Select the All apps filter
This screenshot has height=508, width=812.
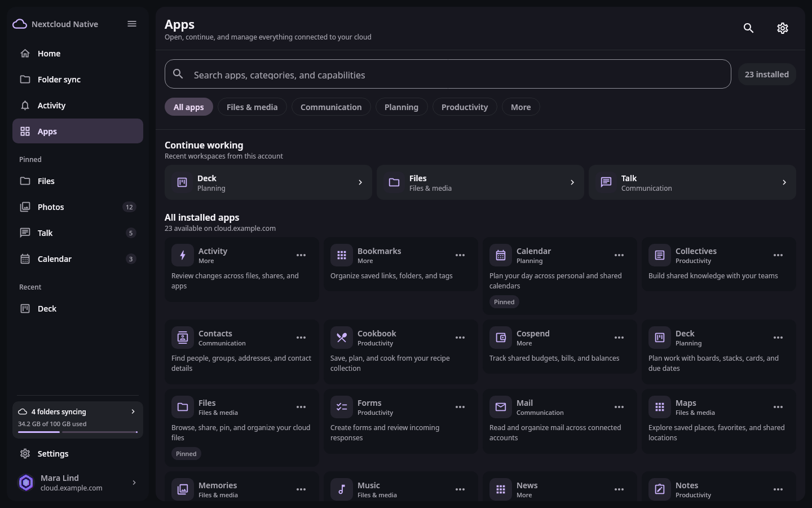point(189,107)
